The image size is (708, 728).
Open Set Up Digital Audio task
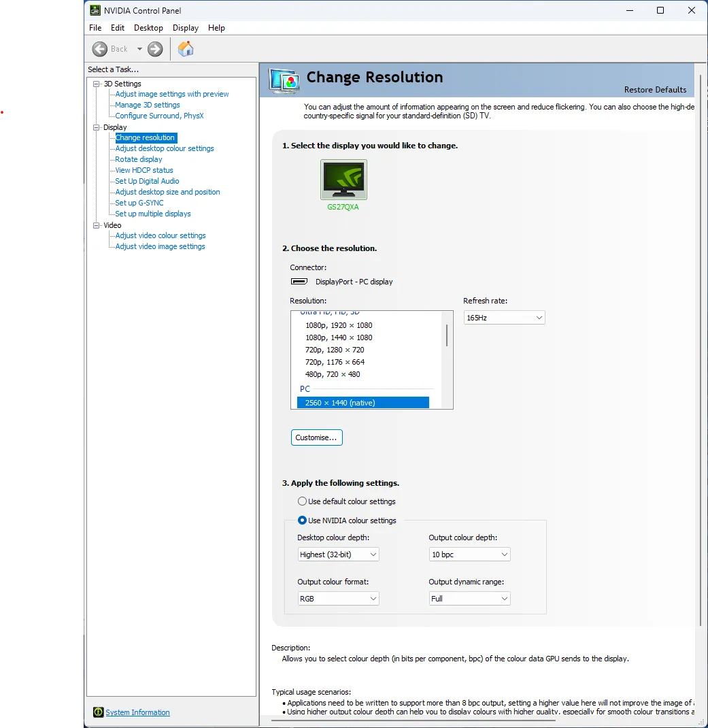(x=147, y=181)
